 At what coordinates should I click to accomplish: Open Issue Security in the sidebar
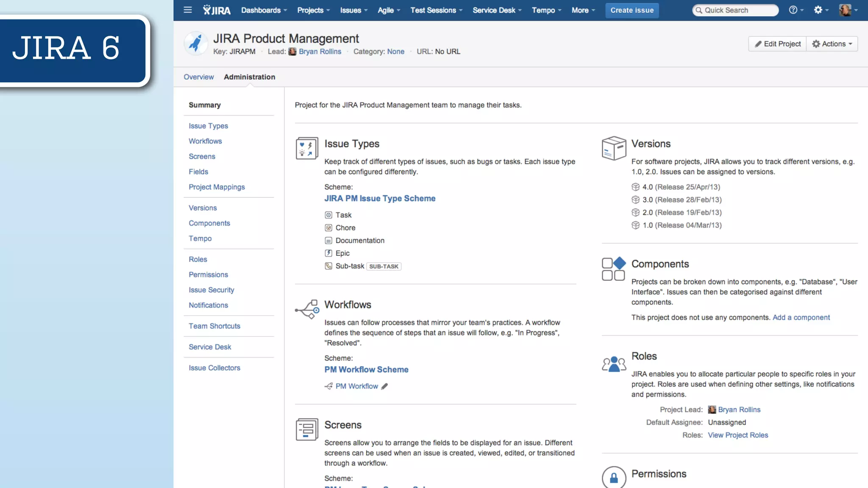[211, 290]
